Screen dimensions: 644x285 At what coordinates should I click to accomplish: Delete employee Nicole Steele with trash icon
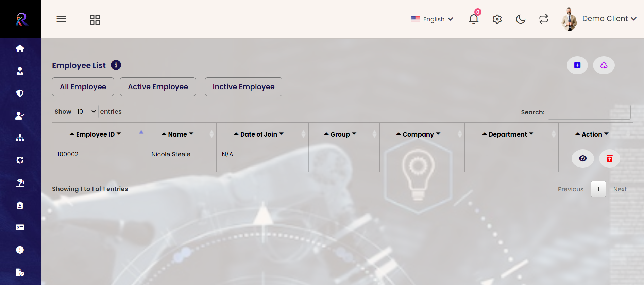click(609, 158)
